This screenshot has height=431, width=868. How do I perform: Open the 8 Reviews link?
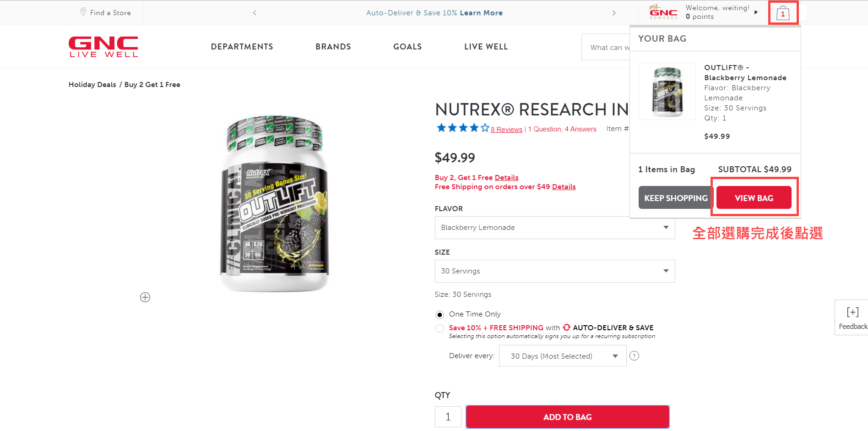point(506,130)
